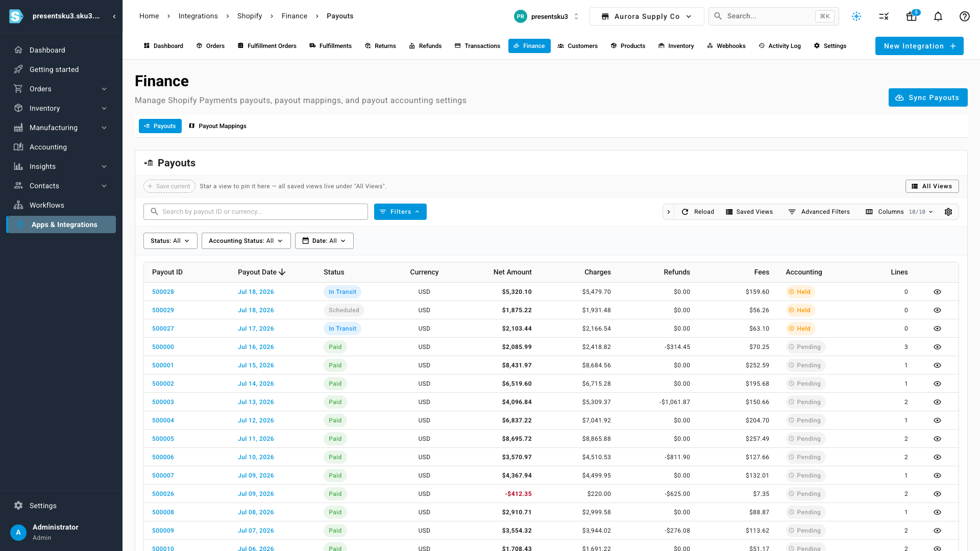Viewport: 980px width, 551px height.
Task: View payout 500027 with eye icon
Action: [937, 329]
